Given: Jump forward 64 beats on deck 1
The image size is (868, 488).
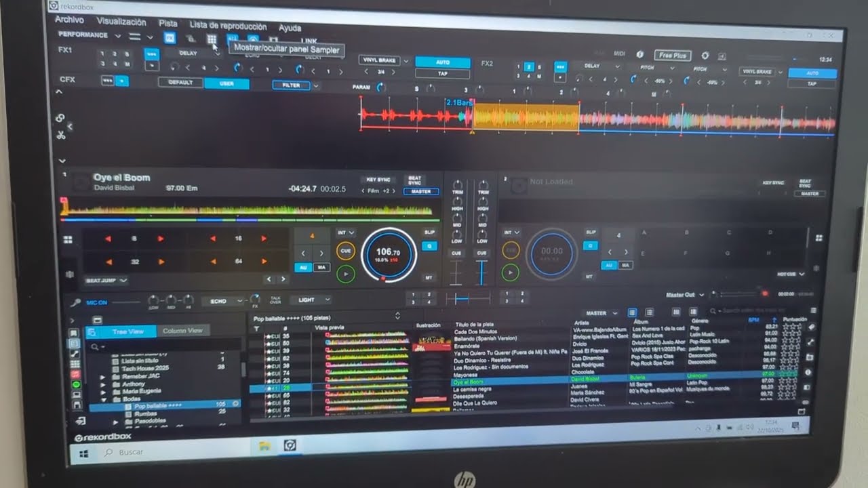Looking at the screenshot, I should pyautogui.click(x=263, y=261).
